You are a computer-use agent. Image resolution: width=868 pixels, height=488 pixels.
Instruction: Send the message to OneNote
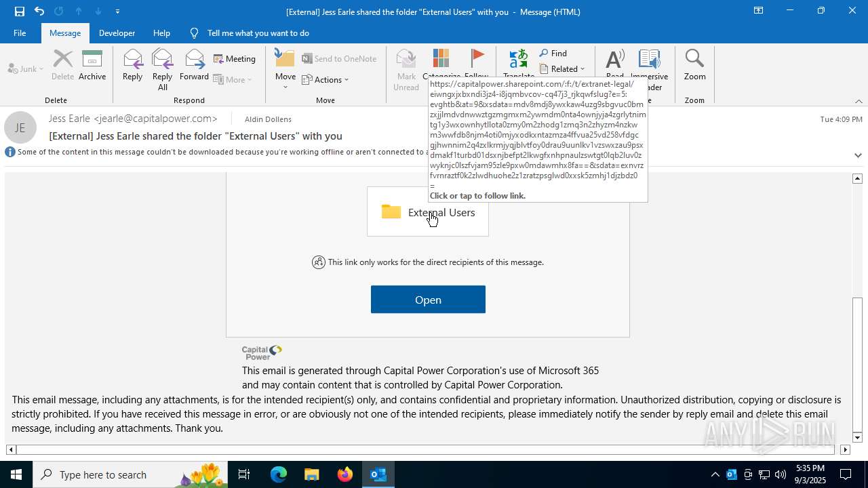[x=339, y=59]
